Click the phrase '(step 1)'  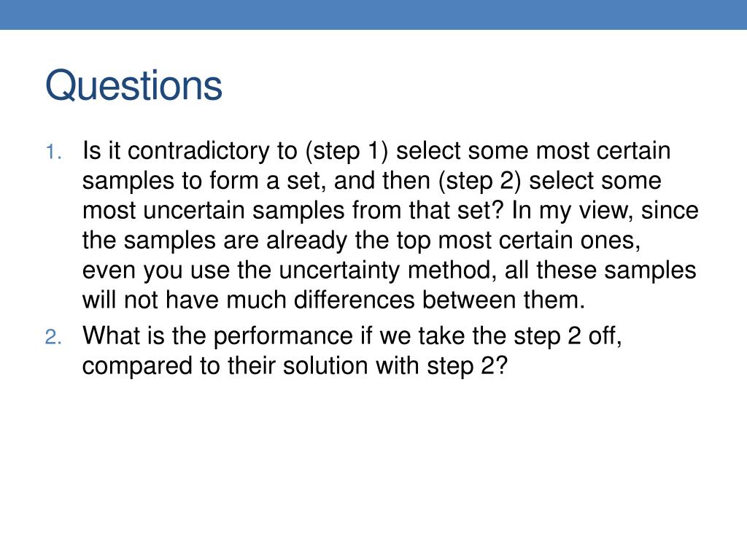click(347, 151)
